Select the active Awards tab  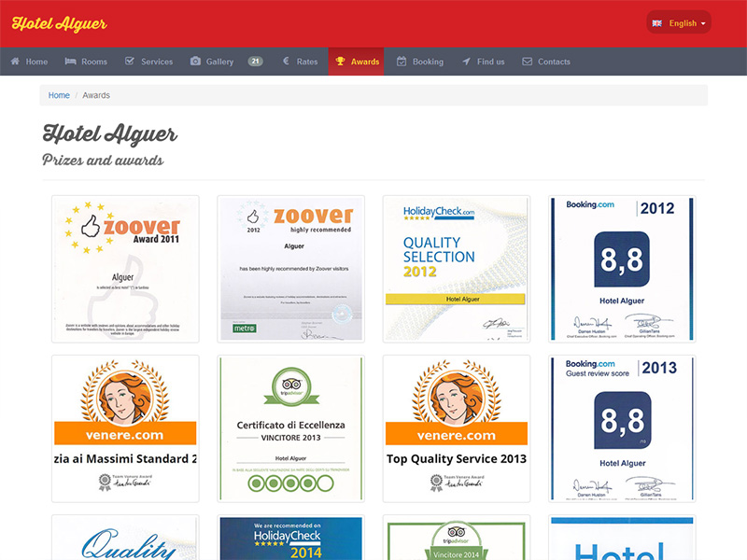[x=357, y=62]
